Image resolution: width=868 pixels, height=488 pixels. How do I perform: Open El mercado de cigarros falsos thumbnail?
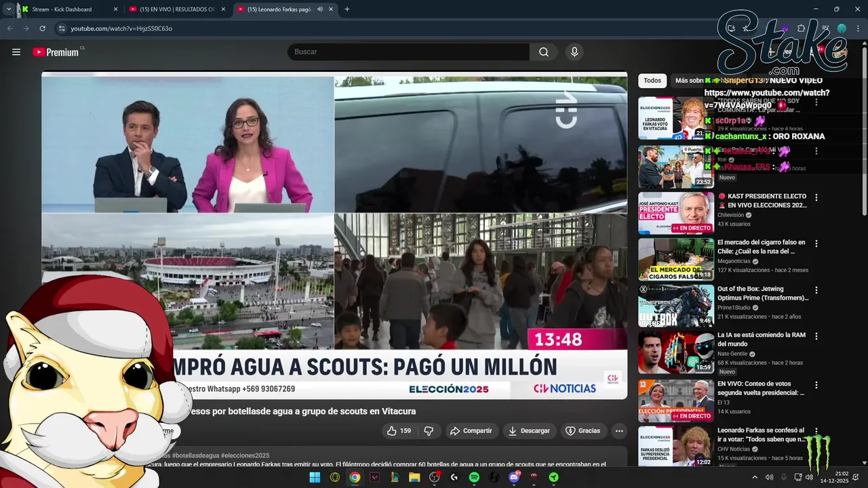[676, 260]
